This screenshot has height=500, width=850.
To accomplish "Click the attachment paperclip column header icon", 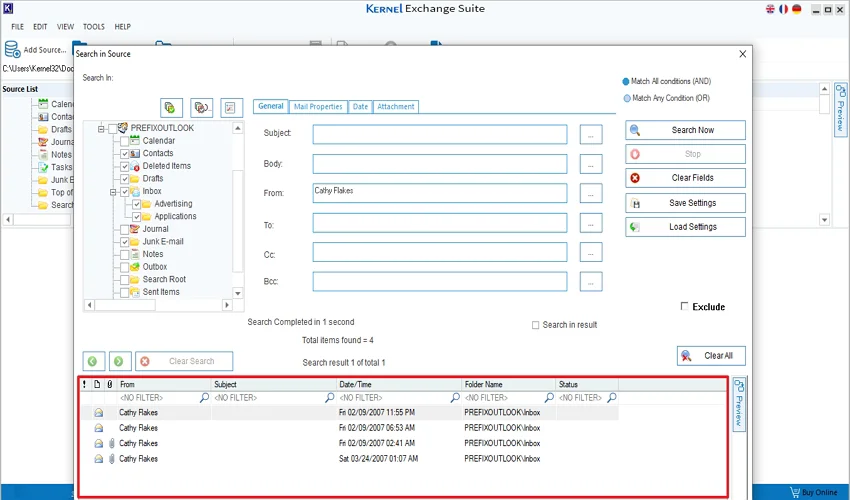I will point(110,384).
